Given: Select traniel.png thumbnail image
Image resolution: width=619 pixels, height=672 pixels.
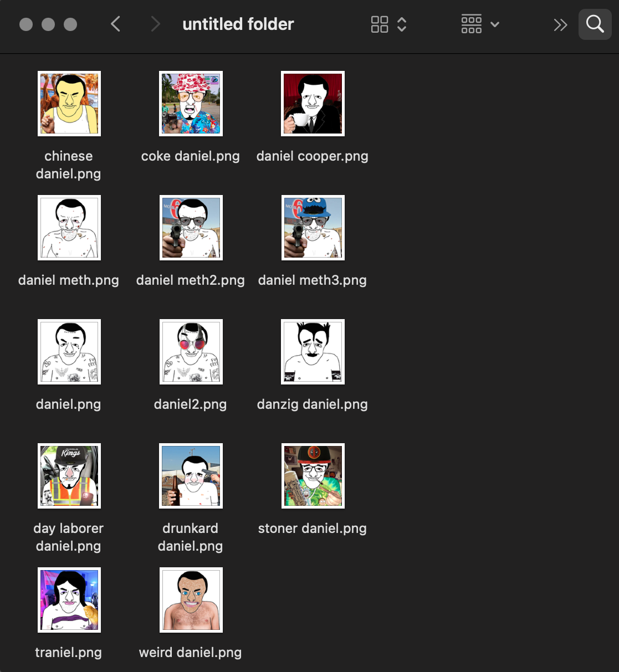Looking at the screenshot, I should pos(69,600).
